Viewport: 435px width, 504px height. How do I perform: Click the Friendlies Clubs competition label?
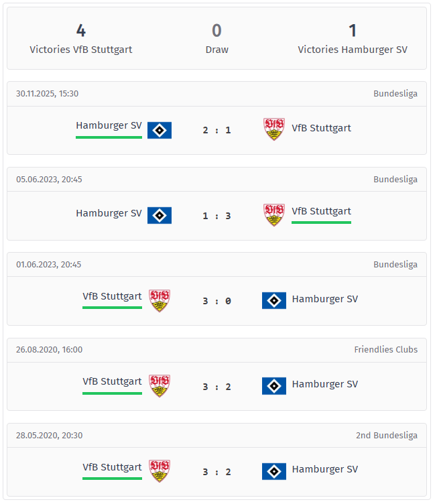pyautogui.click(x=385, y=350)
